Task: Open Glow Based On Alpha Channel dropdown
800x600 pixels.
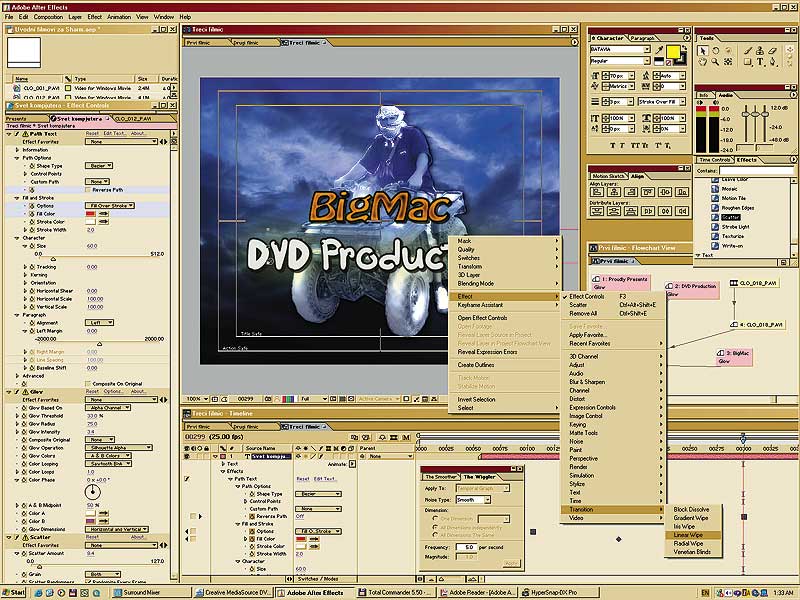Action: pyautogui.click(x=108, y=408)
